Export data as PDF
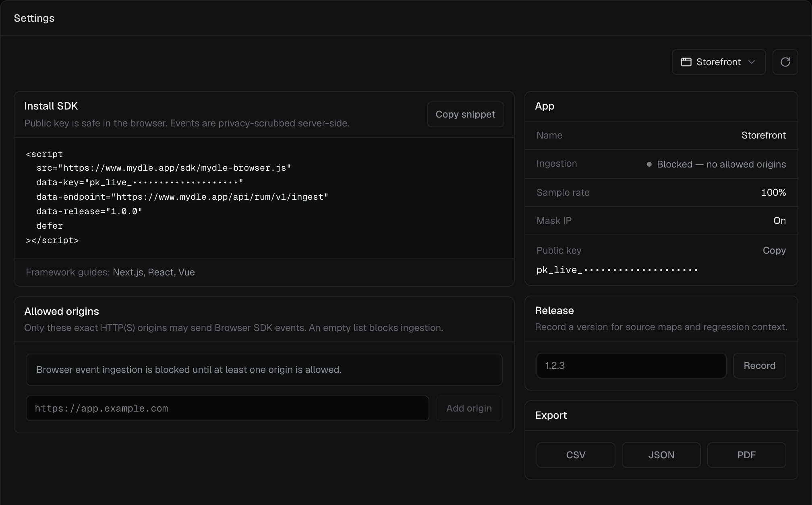This screenshot has width=812, height=505. (x=746, y=455)
